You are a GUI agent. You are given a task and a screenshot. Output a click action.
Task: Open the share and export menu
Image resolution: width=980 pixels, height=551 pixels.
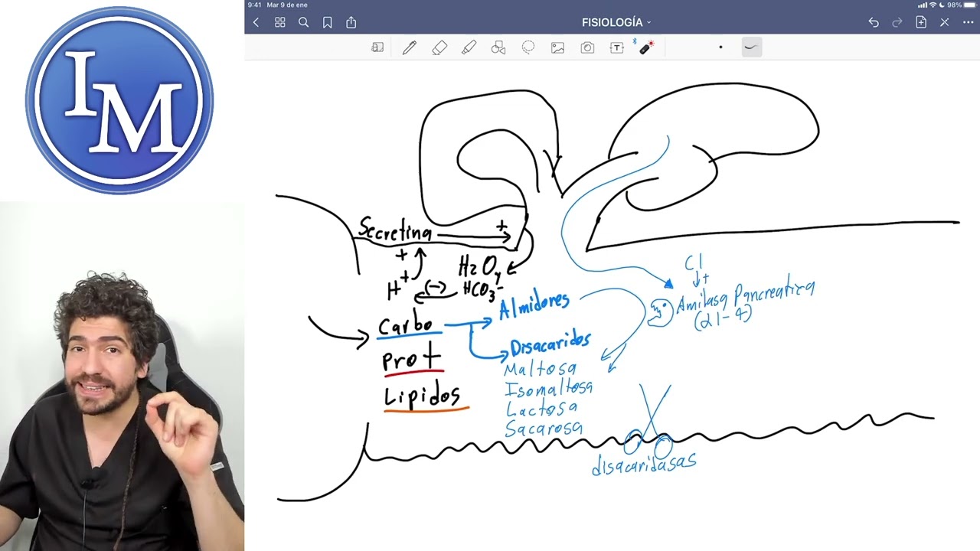pyautogui.click(x=351, y=22)
